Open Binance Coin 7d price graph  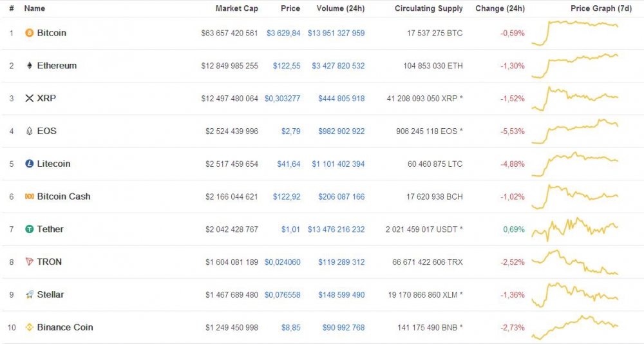[x=575, y=327]
